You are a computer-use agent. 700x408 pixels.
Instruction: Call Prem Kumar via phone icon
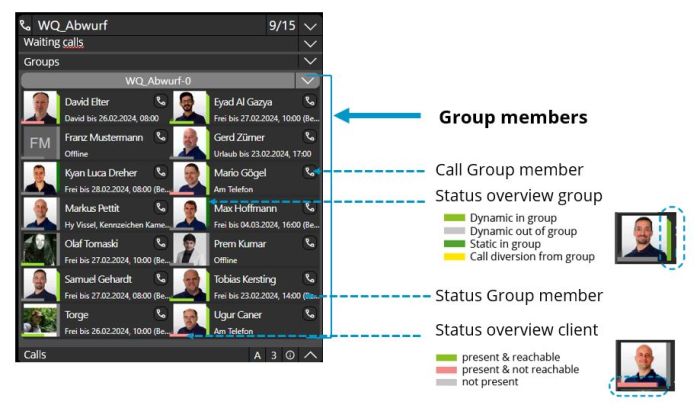click(x=310, y=243)
